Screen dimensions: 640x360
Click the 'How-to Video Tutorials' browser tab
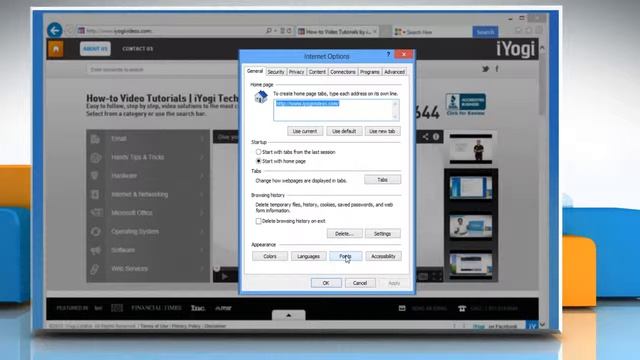point(338,31)
